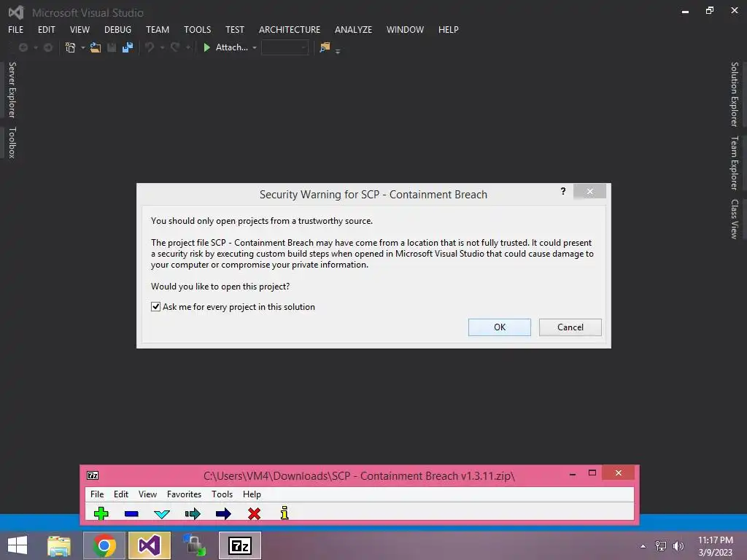Image resolution: width=747 pixels, height=560 pixels.
Task: Show hidden system tray icons
Action: (x=643, y=546)
